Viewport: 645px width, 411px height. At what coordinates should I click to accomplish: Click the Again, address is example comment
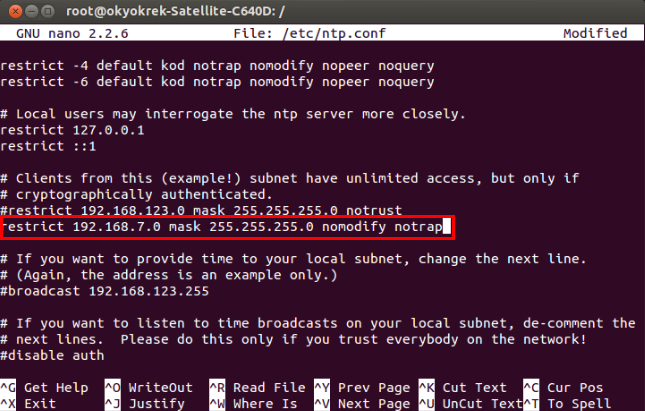pos(169,275)
